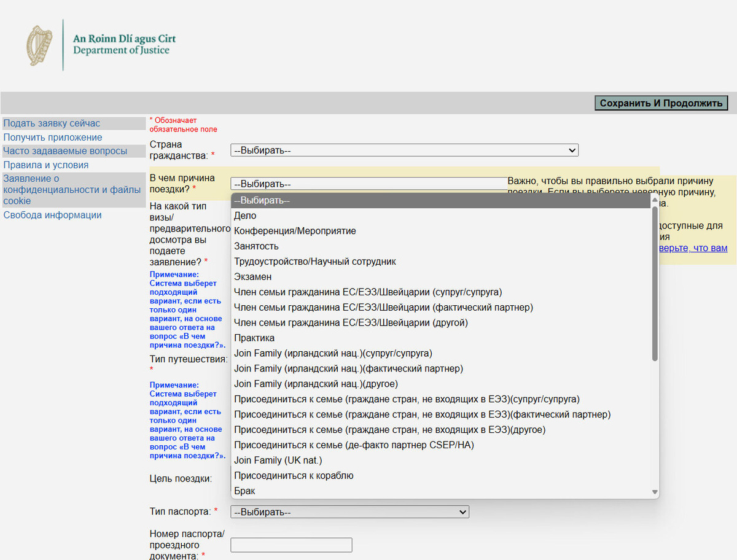Open the Заявление о конфиденциальности link
The width and height of the screenshot is (737, 560).
tap(72, 190)
